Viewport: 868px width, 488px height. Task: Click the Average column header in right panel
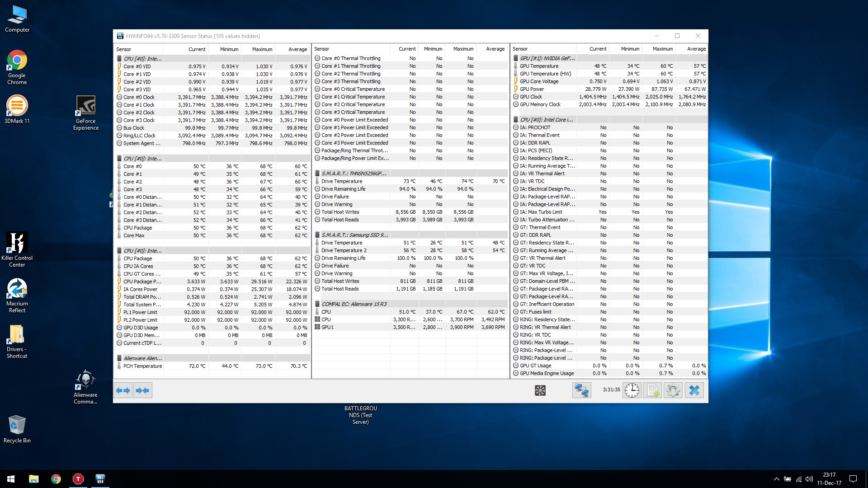[692, 49]
